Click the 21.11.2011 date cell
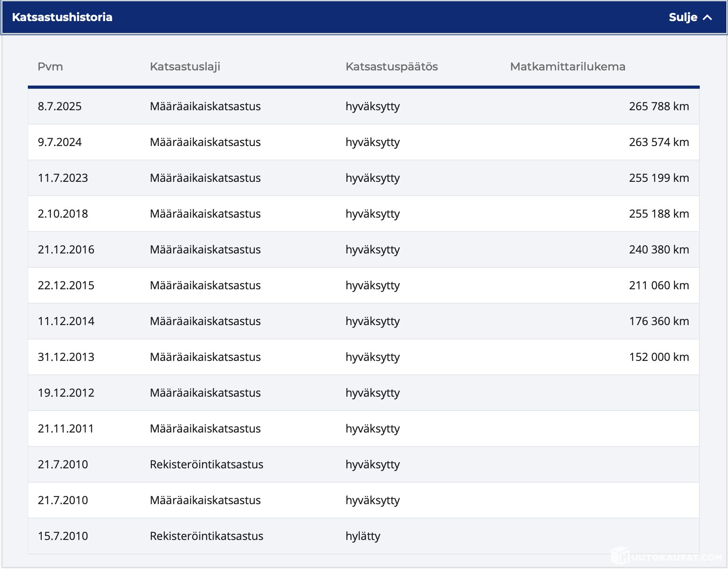728x569 pixels. pyautogui.click(x=66, y=429)
